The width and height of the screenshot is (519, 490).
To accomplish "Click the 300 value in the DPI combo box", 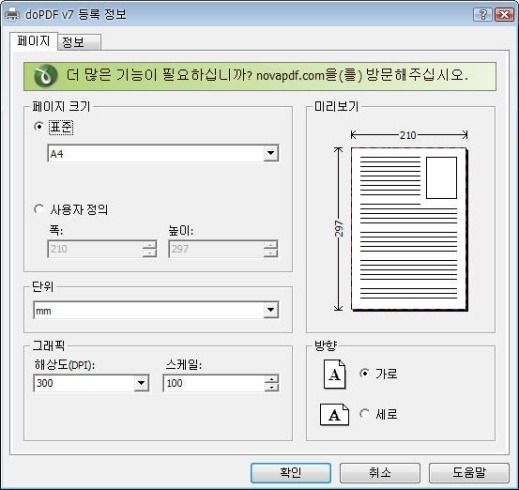I will 45,383.
